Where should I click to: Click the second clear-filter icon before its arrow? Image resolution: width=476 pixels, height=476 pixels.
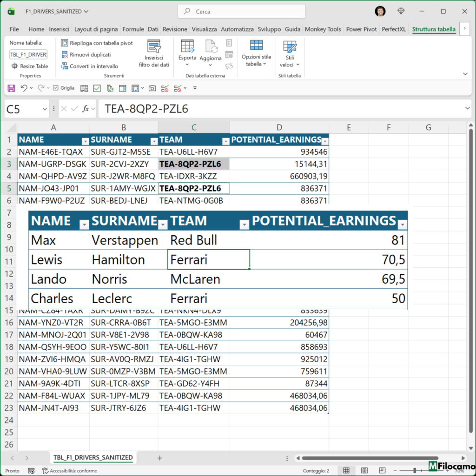(178, 88)
